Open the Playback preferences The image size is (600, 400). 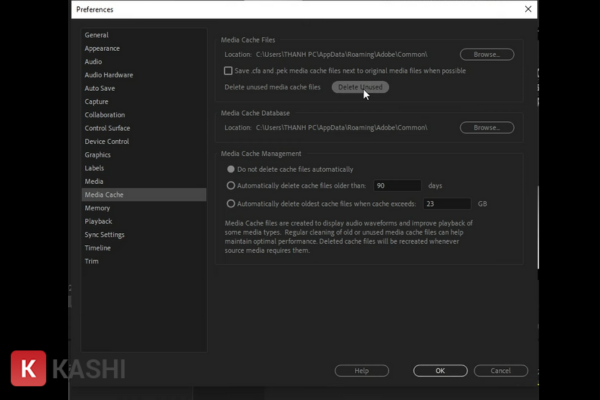[x=99, y=221]
